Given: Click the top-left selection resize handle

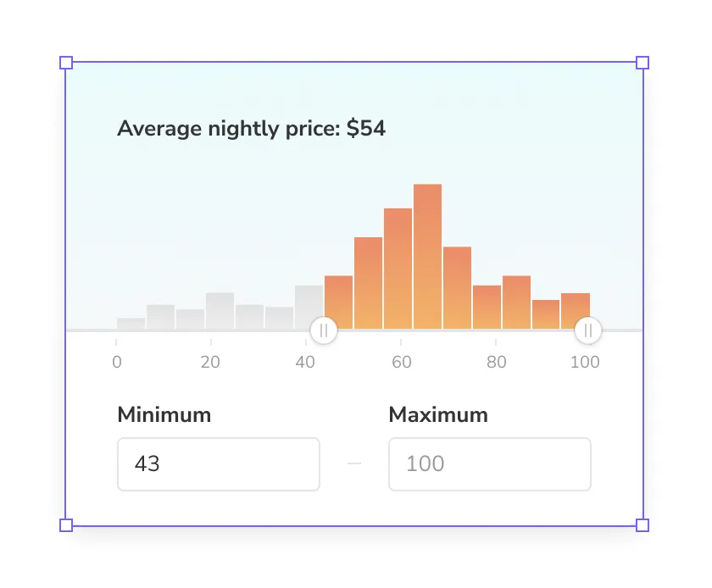Looking at the screenshot, I should 66,63.
